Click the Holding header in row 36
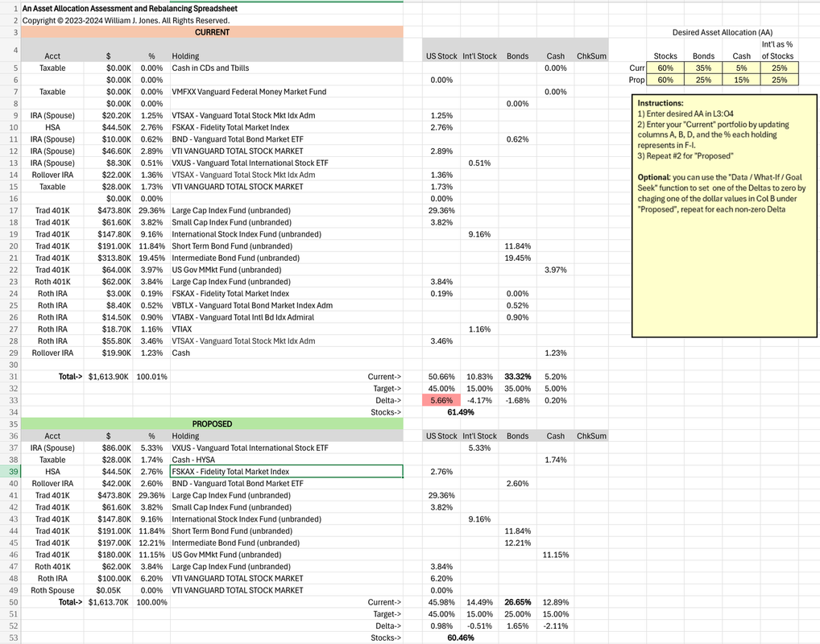The height and width of the screenshot is (644, 820). pyautogui.click(x=287, y=436)
